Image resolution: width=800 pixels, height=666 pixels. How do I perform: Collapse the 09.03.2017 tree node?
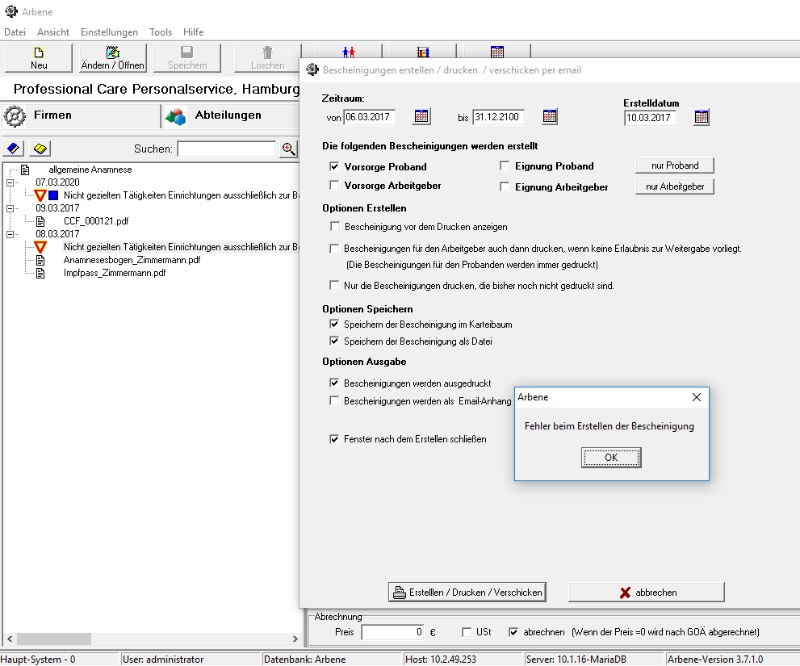click(x=9, y=209)
